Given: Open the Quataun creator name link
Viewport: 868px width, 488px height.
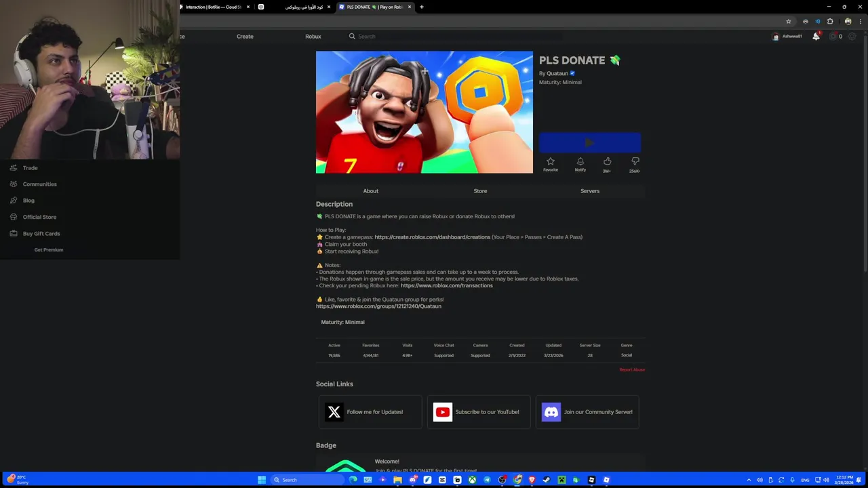Looking at the screenshot, I should [557, 73].
